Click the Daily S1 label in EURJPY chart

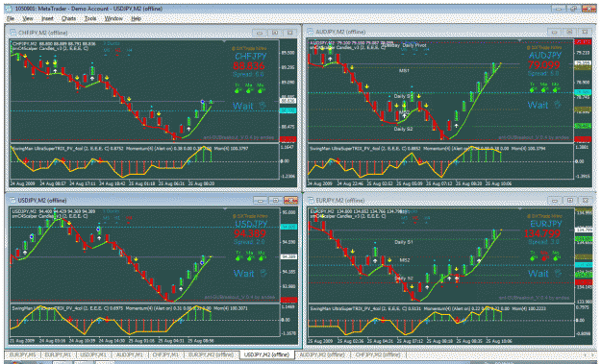pos(404,242)
